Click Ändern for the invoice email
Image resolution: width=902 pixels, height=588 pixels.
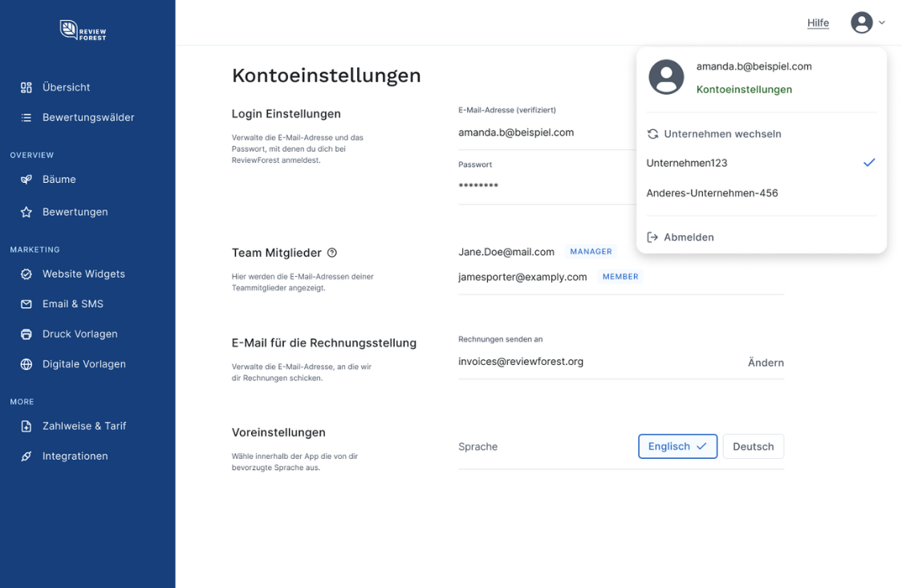[766, 363]
